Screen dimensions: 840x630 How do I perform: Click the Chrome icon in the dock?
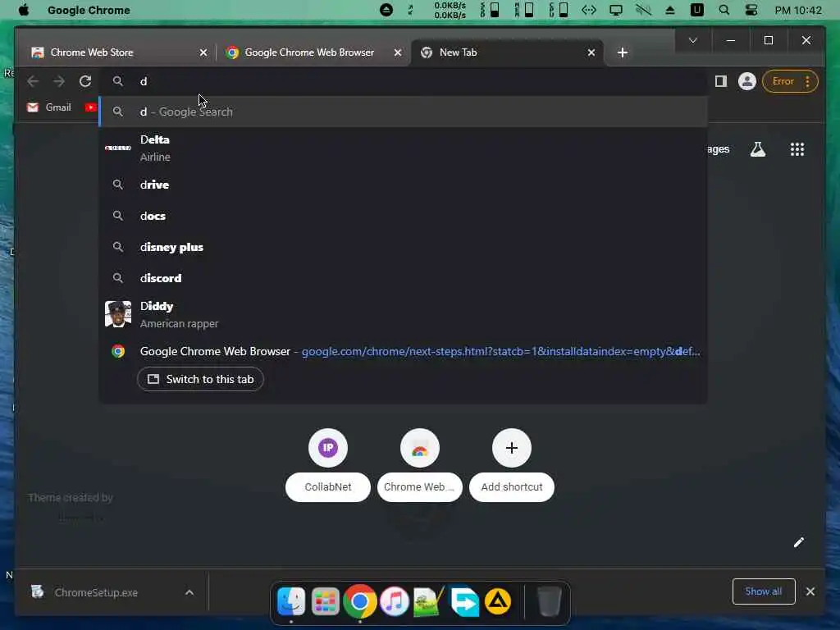(360, 601)
